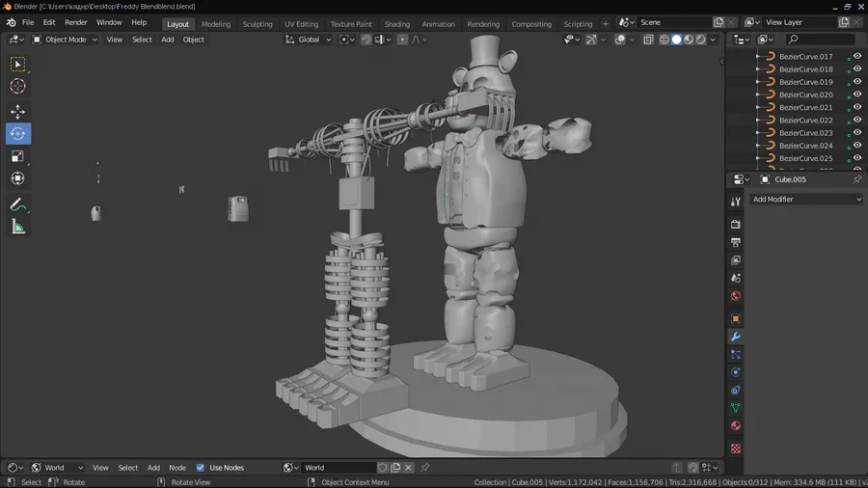Click the World datablock name field
The image size is (868, 488).
click(x=339, y=468)
